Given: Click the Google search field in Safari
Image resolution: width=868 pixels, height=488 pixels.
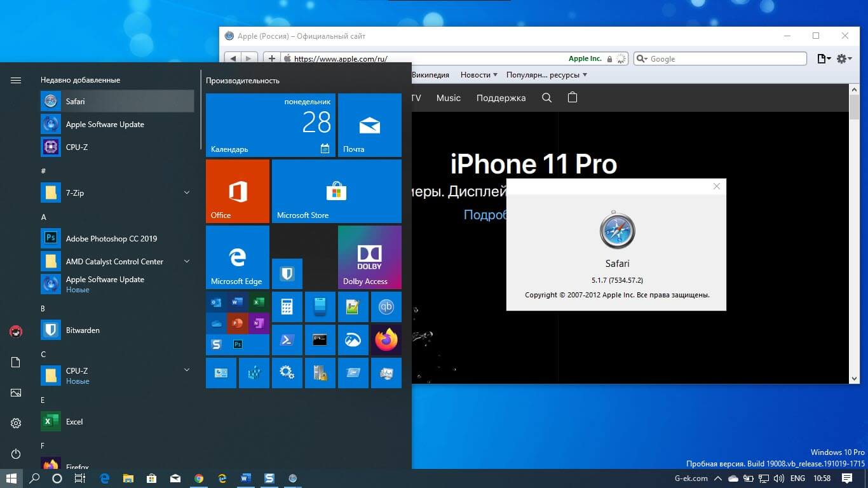Looking at the screenshot, I should (x=720, y=58).
